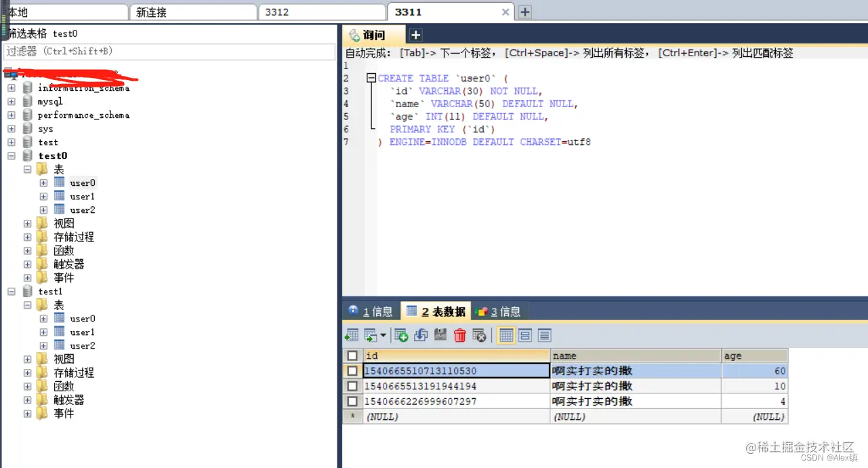Open a new connection tab with plus icon
Screen dimensions: 868x468
525,12
